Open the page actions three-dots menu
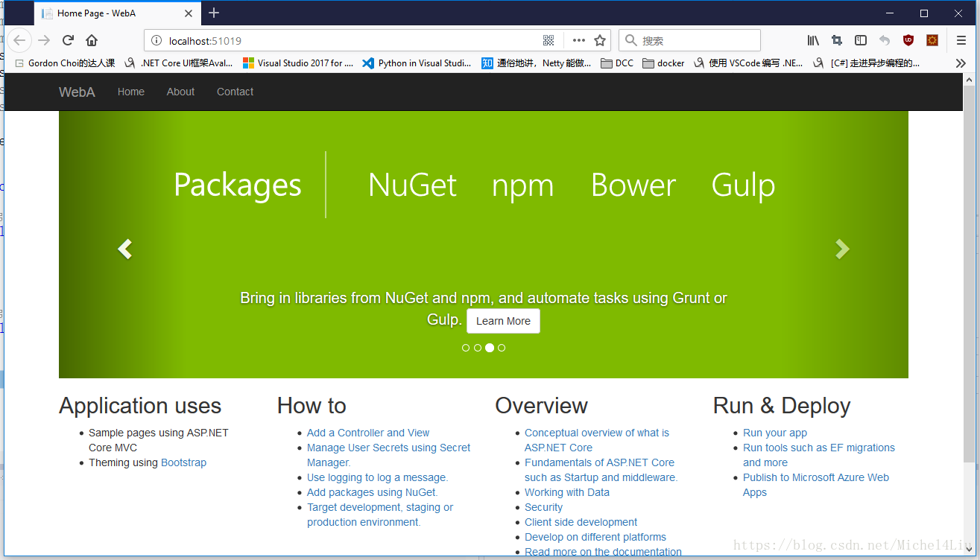The image size is (980, 560). click(579, 40)
